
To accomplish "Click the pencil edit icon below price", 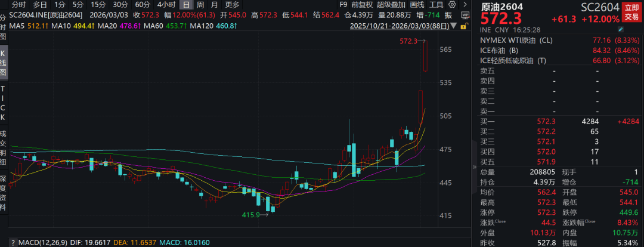I will pos(621,29).
